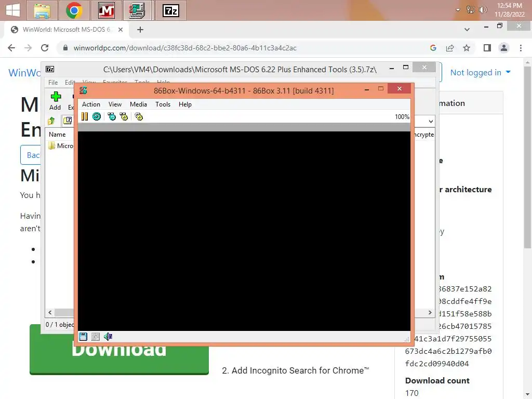This screenshot has height=399, width=532.
Task: Open Chrome tab search chevron
Action: 467,30
